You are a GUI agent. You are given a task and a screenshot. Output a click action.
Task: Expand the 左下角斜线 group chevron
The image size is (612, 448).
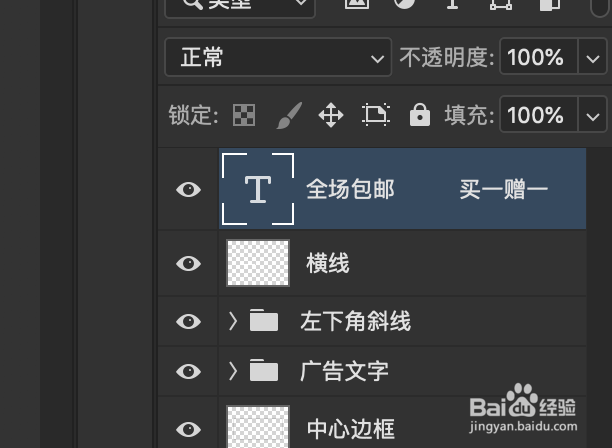[x=233, y=321]
